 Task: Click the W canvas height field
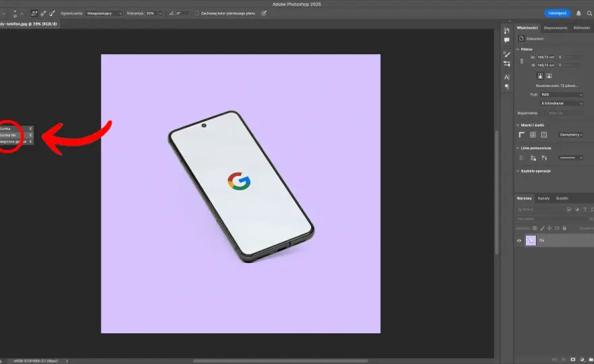[546, 65]
